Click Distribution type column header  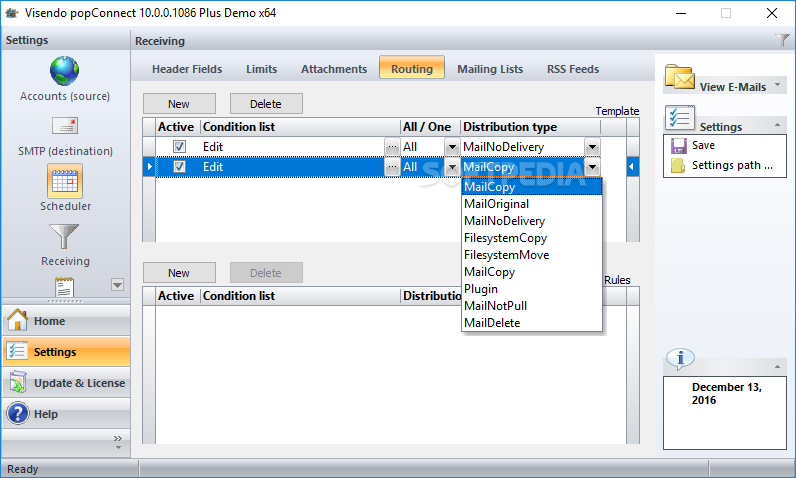[530, 127]
